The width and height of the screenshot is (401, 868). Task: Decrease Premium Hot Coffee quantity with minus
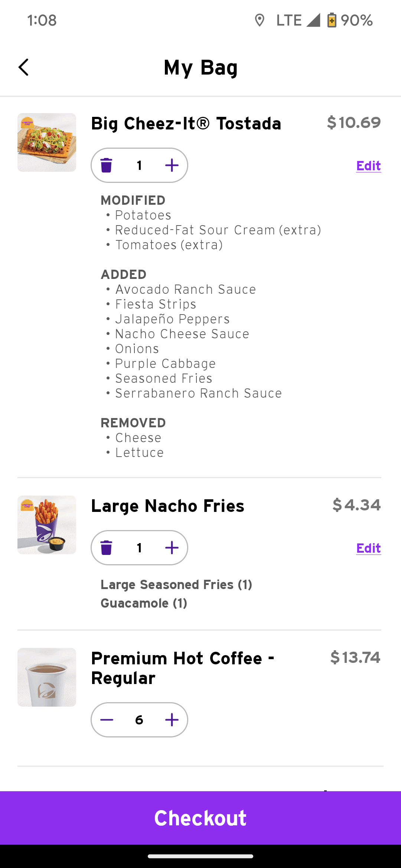pos(107,720)
